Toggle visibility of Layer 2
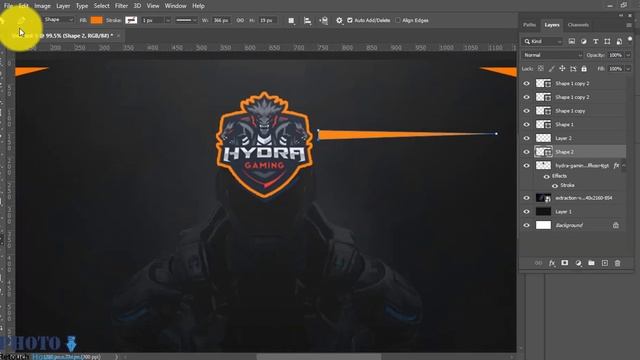 (527, 138)
